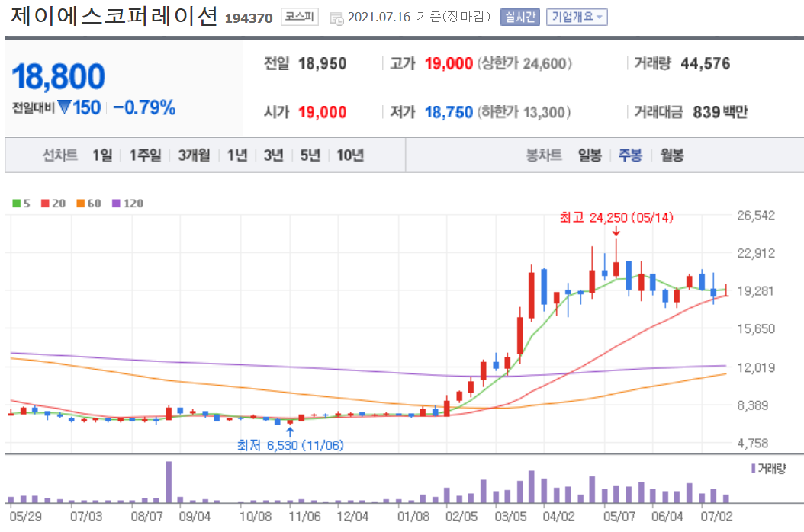Click the calendar clock icon beside the date
The image size is (804, 532).
336,19
